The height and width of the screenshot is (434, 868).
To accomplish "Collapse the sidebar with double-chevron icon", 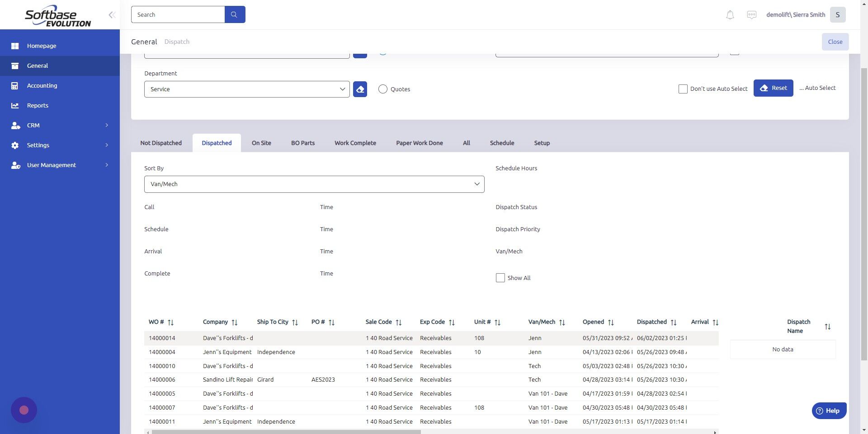I will (112, 15).
